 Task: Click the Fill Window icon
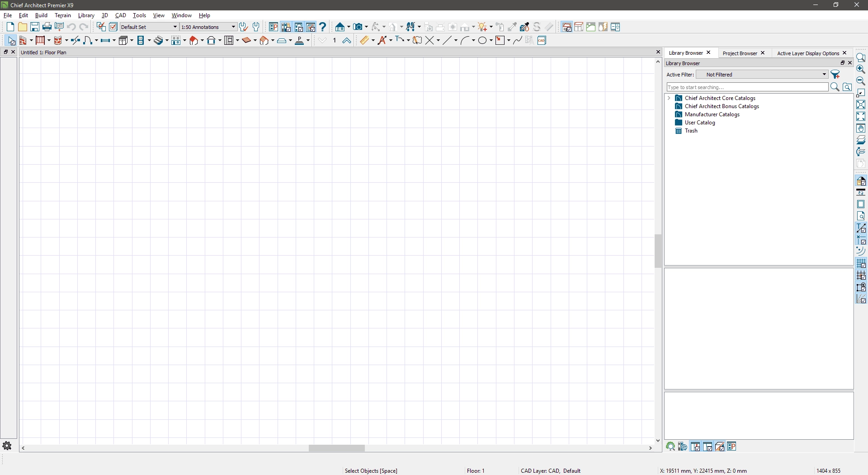click(861, 116)
